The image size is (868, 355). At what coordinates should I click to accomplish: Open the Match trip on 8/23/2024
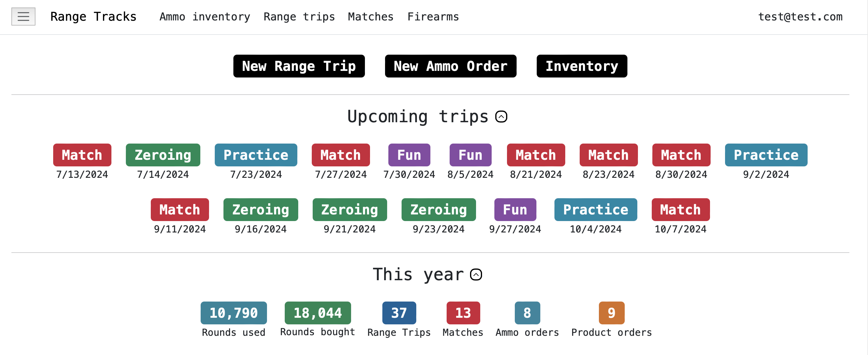(x=609, y=155)
